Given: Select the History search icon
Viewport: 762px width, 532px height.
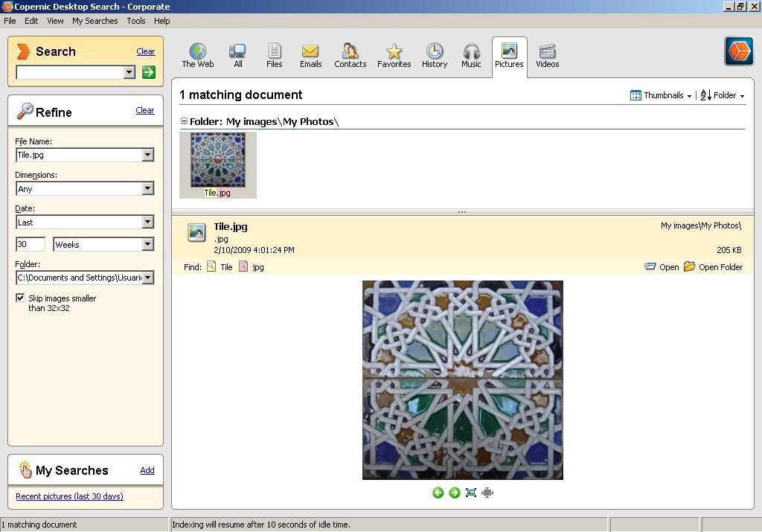Looking at the screenshot, I should tap(434, 54).
